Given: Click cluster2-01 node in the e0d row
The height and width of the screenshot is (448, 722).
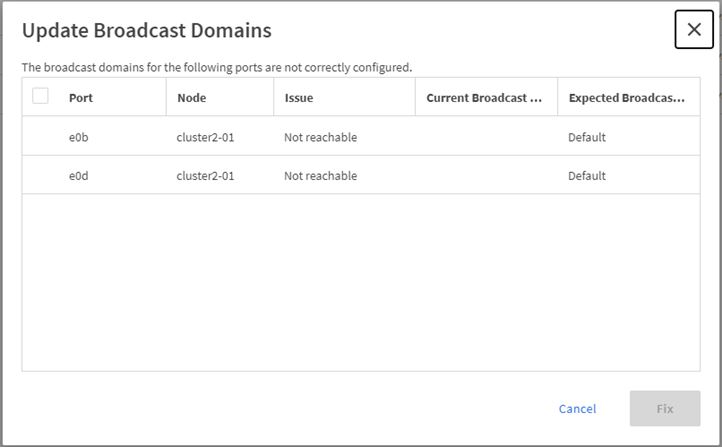Looking at the screenshot, I should (x=205, y=176).
